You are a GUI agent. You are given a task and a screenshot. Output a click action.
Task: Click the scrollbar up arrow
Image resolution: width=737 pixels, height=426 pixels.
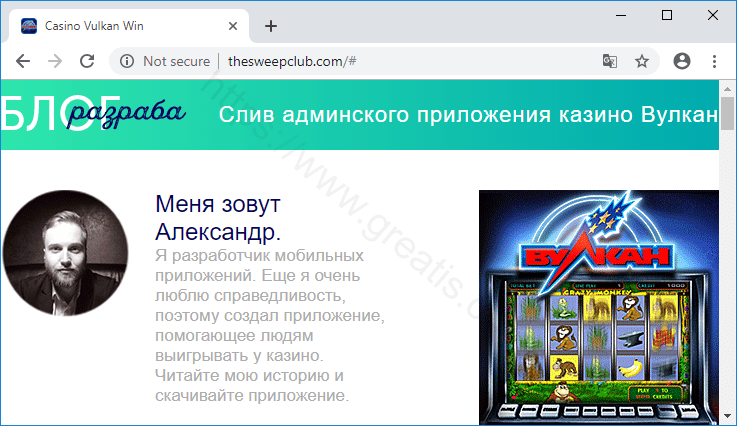tap(727, 88)
